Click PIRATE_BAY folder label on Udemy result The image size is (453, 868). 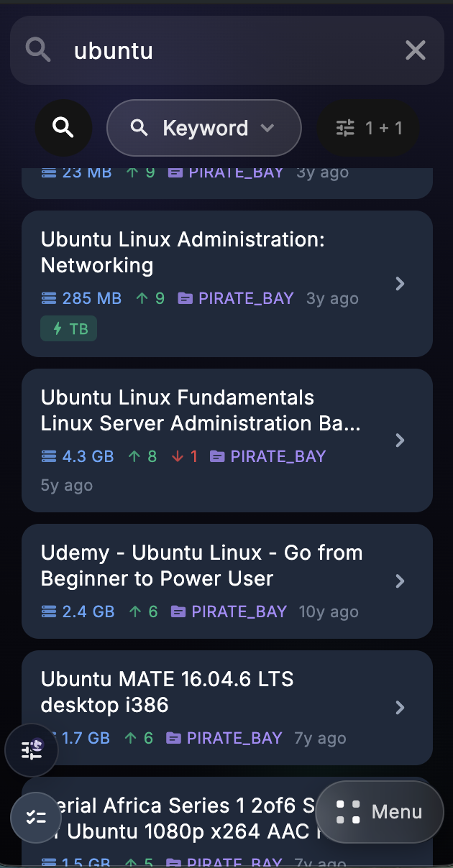click(x=229, y=611)
